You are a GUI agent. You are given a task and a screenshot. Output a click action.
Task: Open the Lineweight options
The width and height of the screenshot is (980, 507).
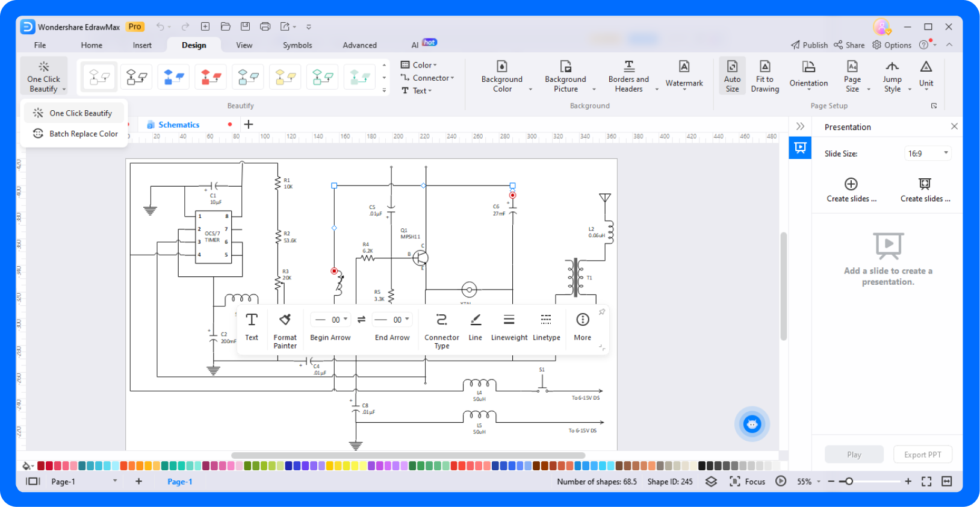click(x=509, y=327)
